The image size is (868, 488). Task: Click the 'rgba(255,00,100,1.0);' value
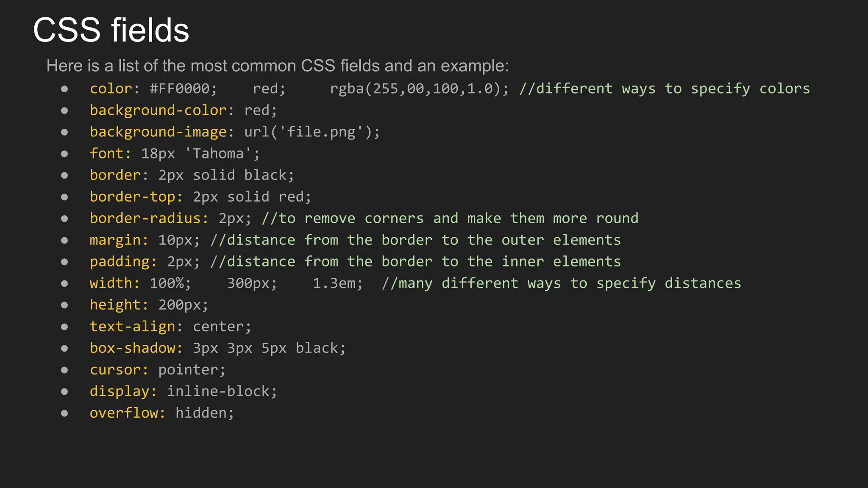coord(420,89)
